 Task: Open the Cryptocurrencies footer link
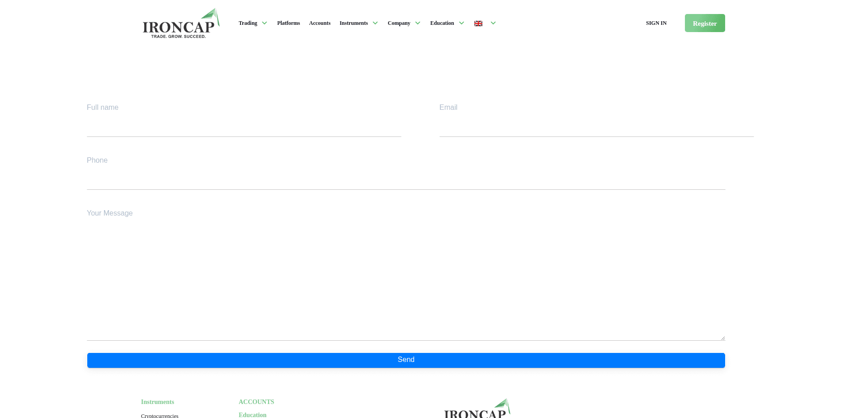pyautogui.click(x=159, y=416)
